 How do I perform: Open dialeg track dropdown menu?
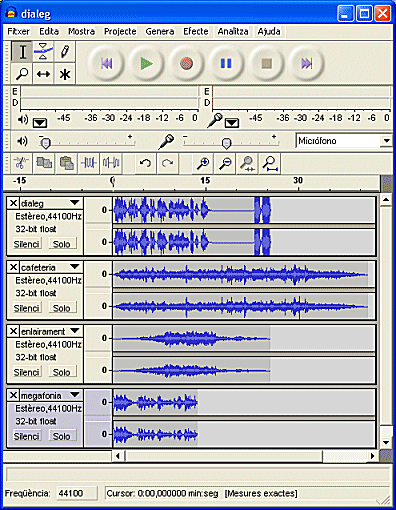75,203
